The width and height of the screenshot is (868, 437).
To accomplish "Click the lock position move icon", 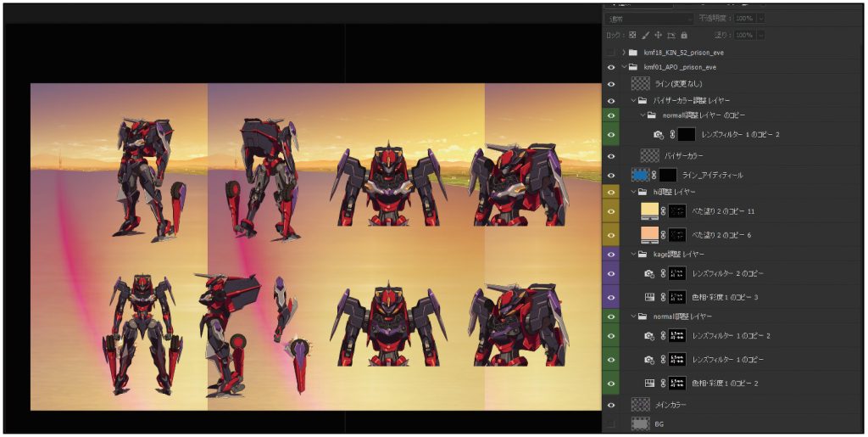I will coord(658,35).
